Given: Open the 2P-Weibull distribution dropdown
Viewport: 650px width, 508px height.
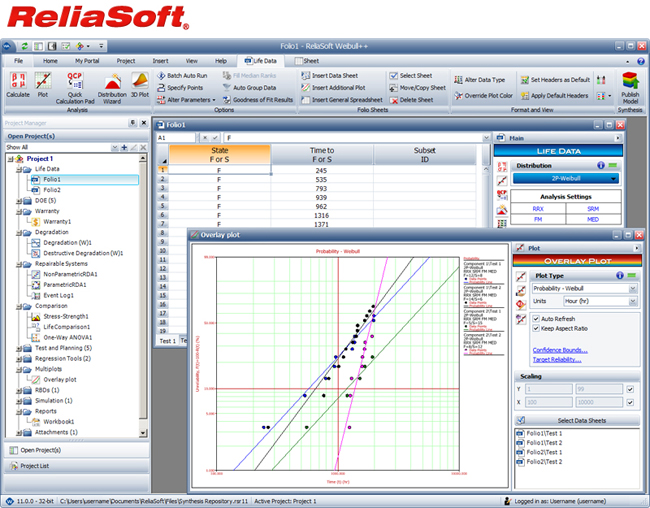Looking at the screenshot, I should pyautogui.click(x=567, y=179).
